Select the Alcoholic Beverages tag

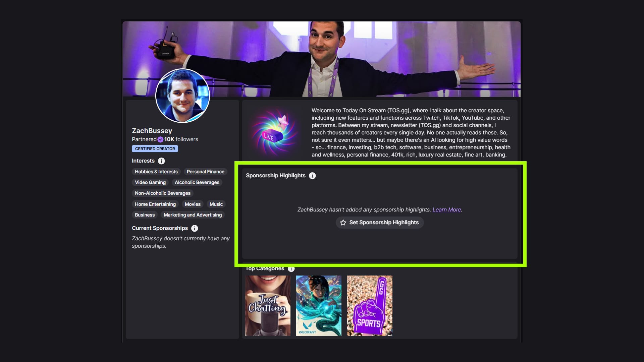(x=197, y=182)
